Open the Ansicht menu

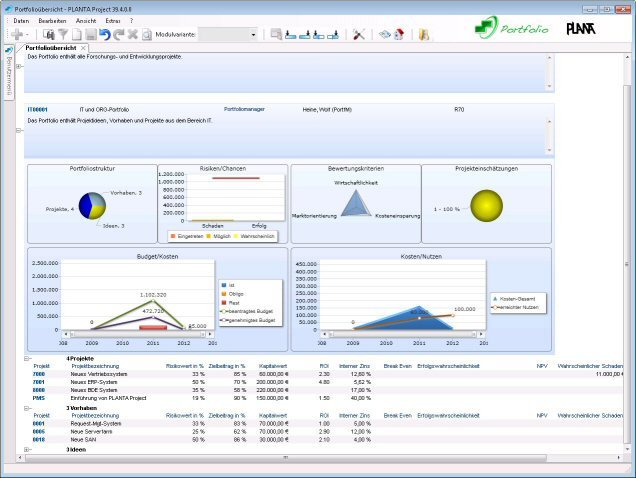tap(86, 21)
